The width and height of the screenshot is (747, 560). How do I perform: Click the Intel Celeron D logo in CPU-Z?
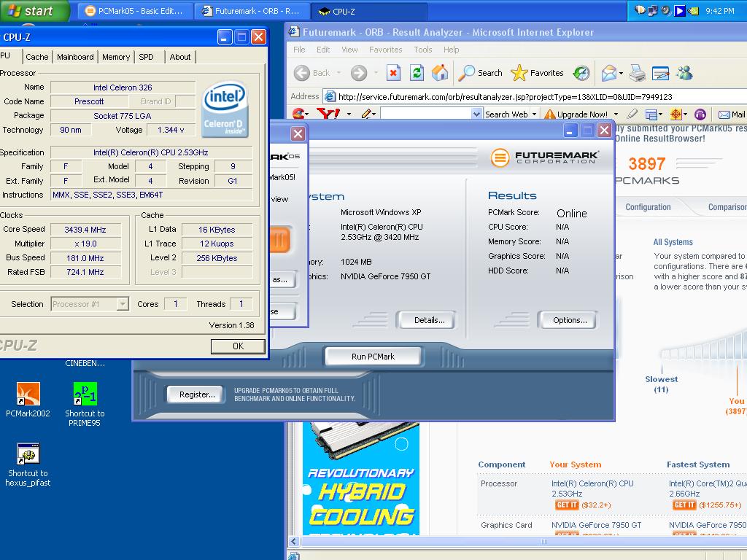(225, 109)
